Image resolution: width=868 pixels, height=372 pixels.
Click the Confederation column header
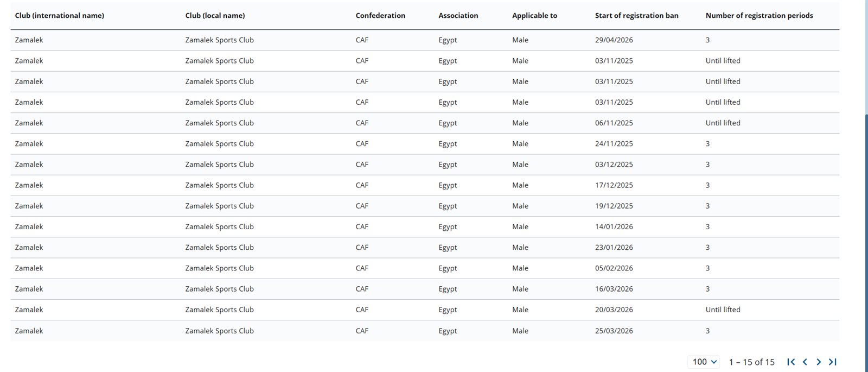pos(380,16)
